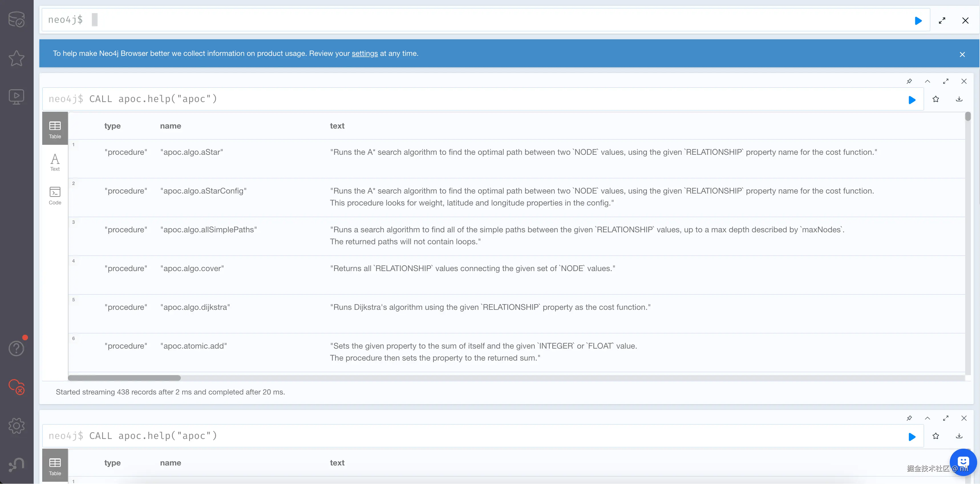Open the Favorites star in sidebar
The width and height of the screenshot is (980, 484).
(x=16, y=58)
